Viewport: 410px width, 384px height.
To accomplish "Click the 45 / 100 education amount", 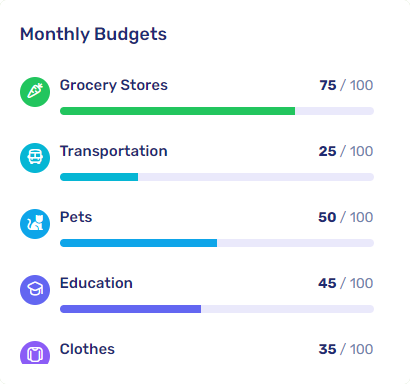I will click(346, 283).
